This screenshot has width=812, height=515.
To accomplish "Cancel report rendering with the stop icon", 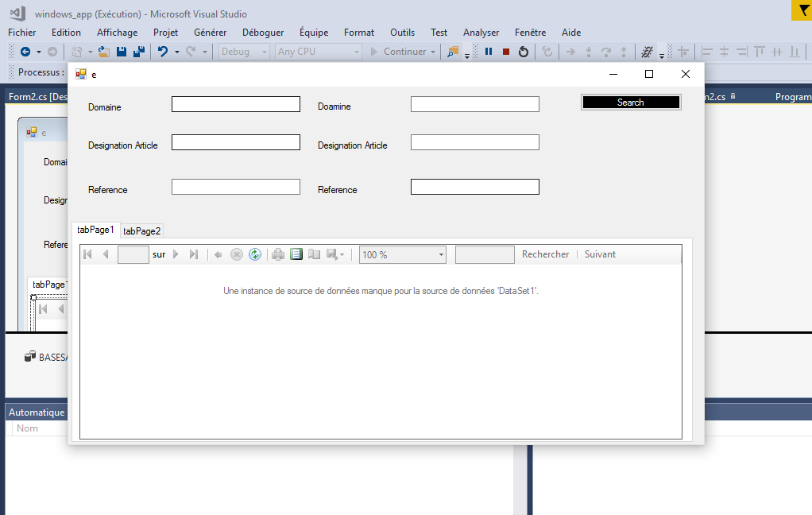I will pos(237,254).
